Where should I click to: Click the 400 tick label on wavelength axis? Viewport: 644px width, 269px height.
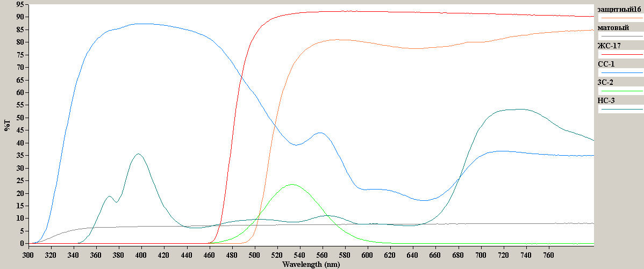pyautogui.click(x=142, y=255)
